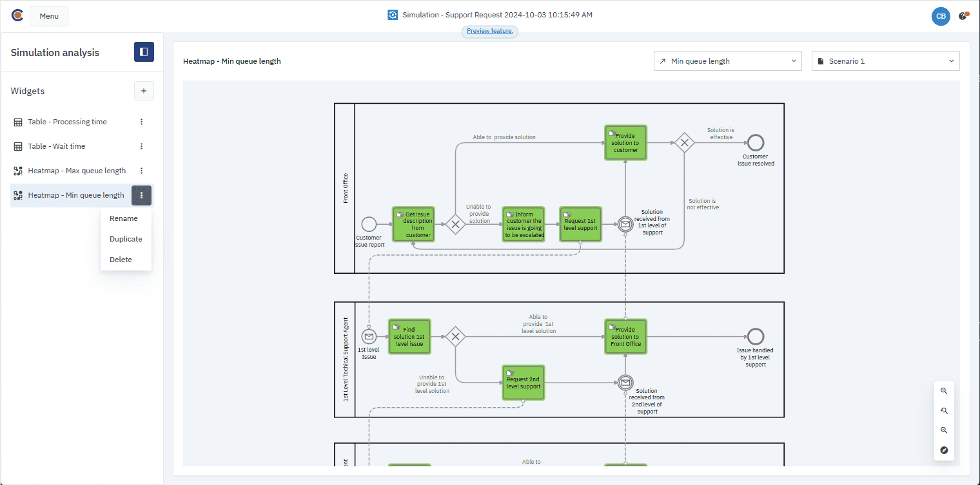The image size is (980, 485).
Task: Click gateway after Find solution 1st level issue
Action: click(x=456, y=336)
